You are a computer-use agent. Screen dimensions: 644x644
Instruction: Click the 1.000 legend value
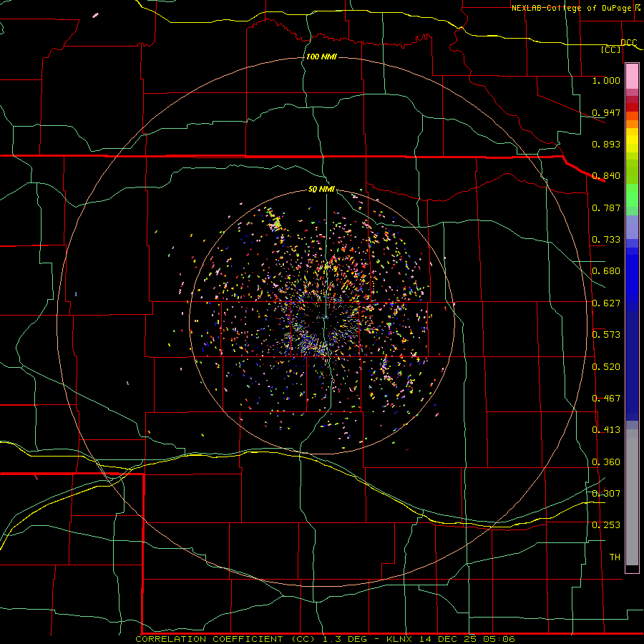[x=606, y=80]
